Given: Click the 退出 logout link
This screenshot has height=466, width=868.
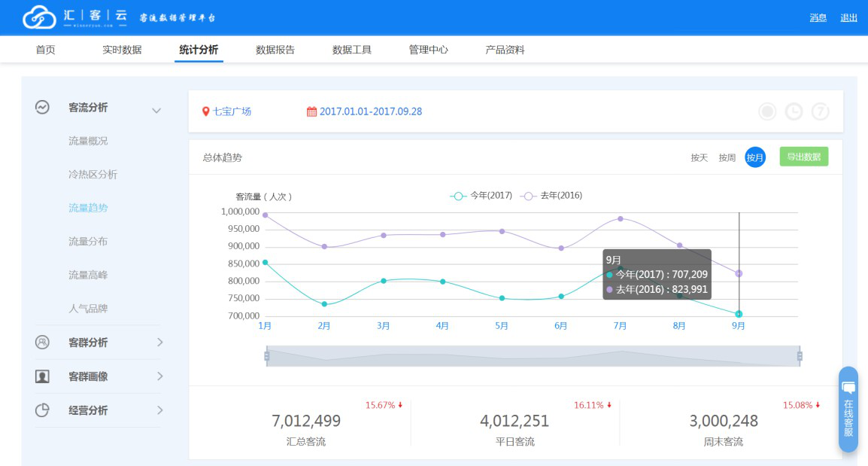Looking at the screenshot, I should pyautogui.click(x=848, y=18).
